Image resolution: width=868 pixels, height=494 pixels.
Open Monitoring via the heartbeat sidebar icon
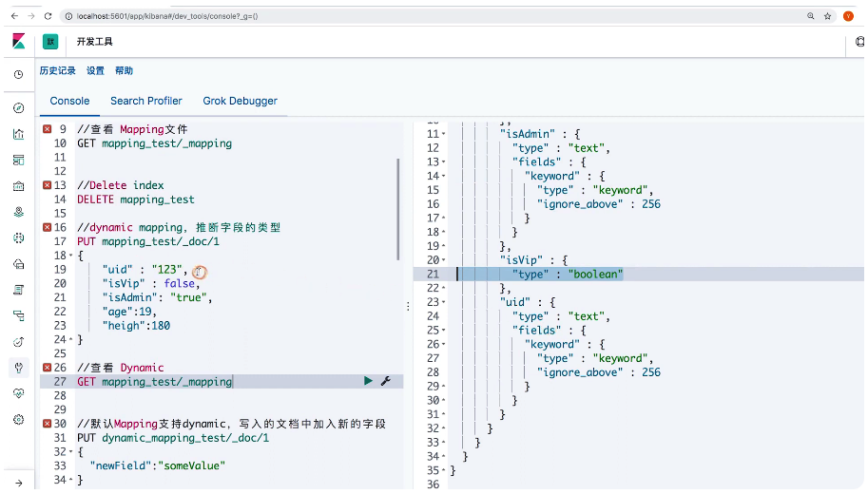point(18,393)
